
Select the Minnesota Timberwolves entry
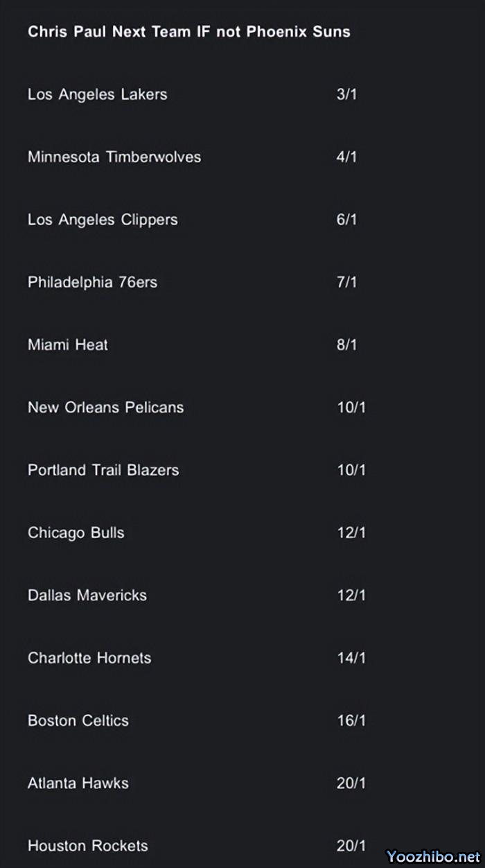click(x=114, y=157)
